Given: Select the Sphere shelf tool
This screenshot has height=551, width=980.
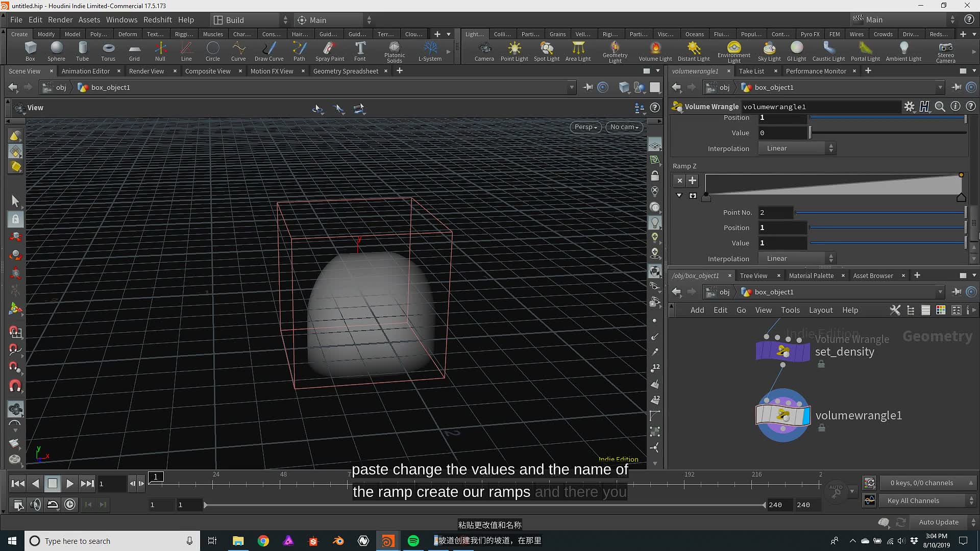Looking at the screenshot, I should [56, 52].
